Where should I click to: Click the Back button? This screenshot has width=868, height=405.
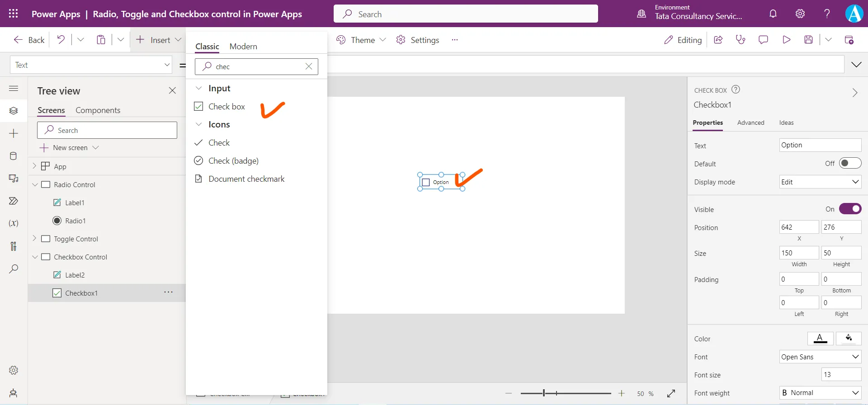29,40
